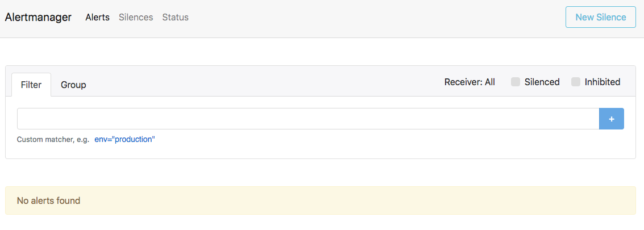Click the blank space in the tab strip after Group
The width and height of the screenshot is (644, 230).
256,85
